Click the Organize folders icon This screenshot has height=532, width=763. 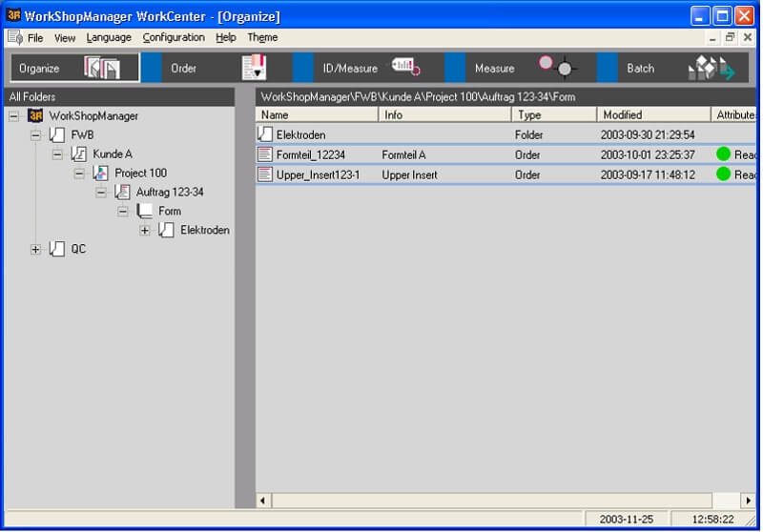(101, 68)
